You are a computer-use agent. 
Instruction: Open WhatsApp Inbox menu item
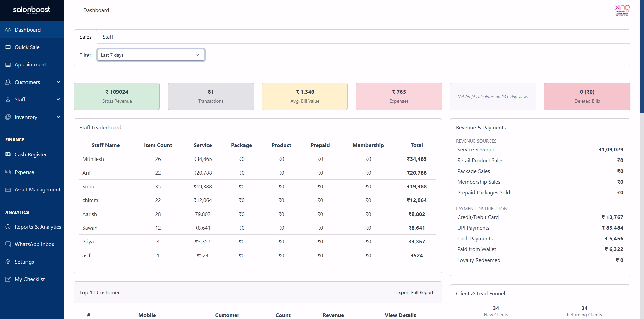click(32, 244)
